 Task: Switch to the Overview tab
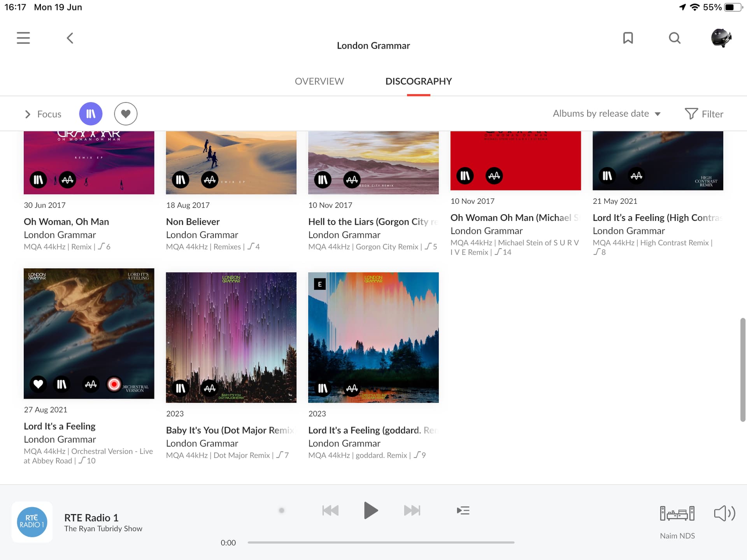pyautogui.click(x=319, y=81)
